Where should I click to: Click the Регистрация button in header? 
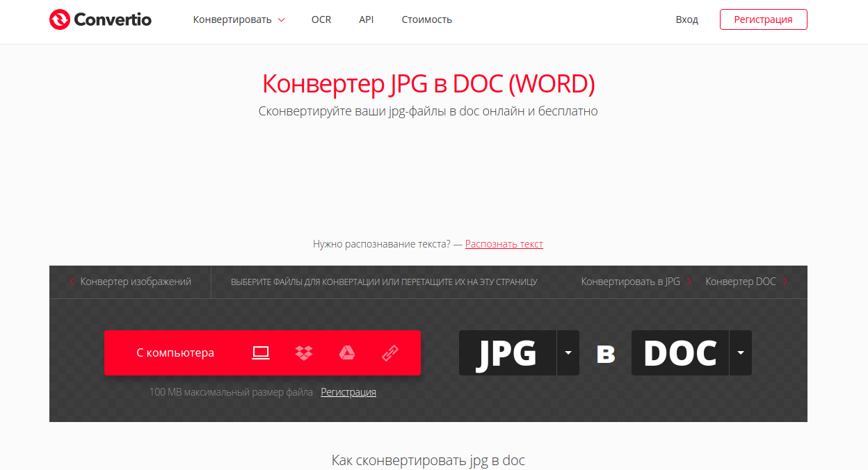pyautogui.click(x=763, y=19)
